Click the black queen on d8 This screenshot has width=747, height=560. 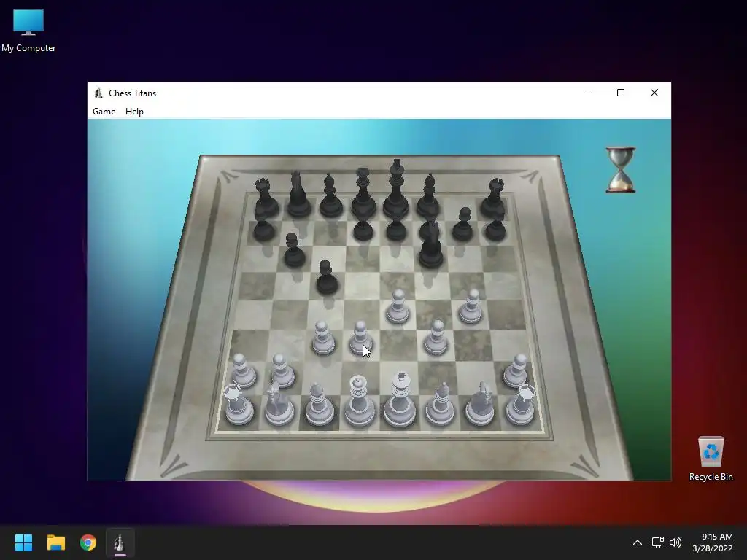pyautogui.click(x=363, y=193)
